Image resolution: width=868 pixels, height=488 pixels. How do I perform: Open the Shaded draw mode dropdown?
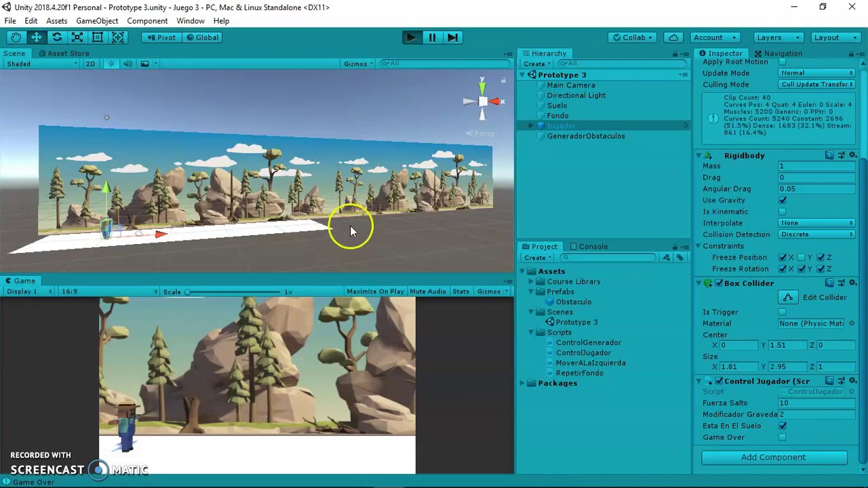42,64
